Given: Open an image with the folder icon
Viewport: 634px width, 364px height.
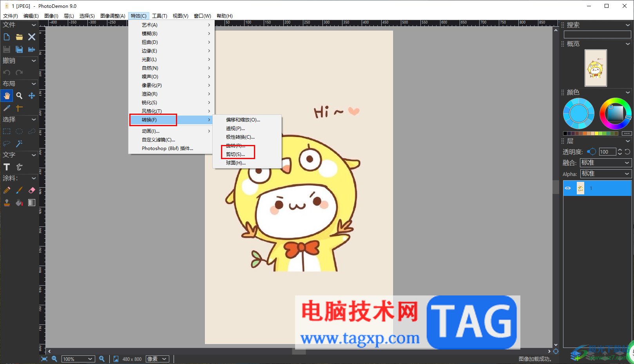Looking at the screenshot, I should pos(19,37).
